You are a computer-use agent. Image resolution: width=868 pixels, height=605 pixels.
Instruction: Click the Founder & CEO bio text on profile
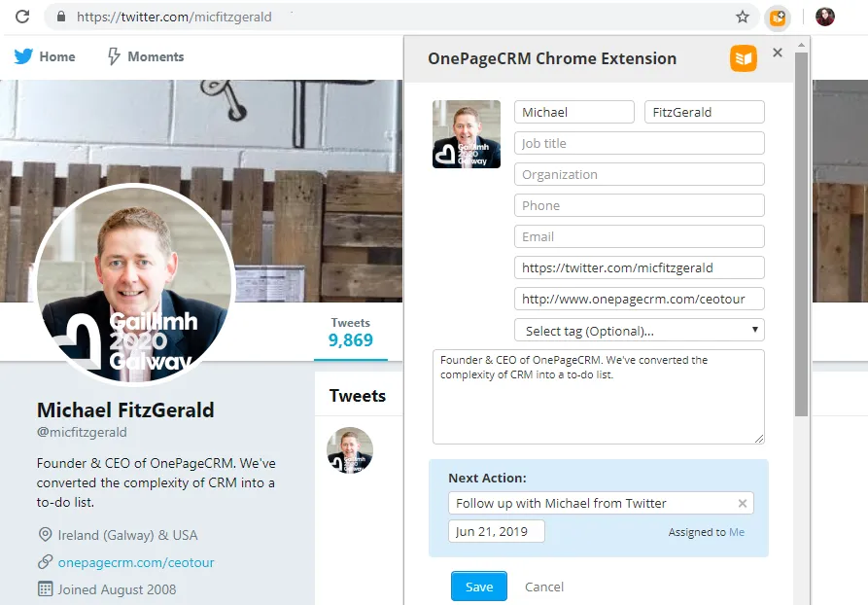tap(156, 482)
